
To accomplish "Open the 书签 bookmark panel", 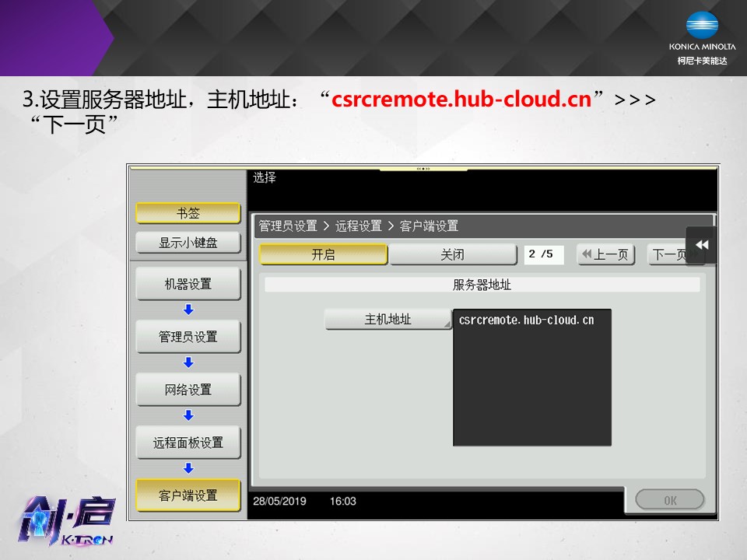I will click(188, 213).
